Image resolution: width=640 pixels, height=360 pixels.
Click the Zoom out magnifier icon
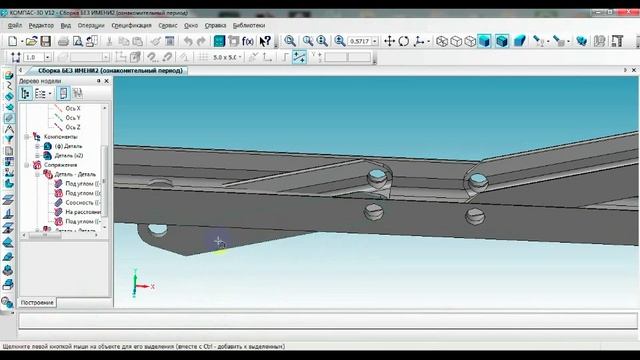[322, 41]
